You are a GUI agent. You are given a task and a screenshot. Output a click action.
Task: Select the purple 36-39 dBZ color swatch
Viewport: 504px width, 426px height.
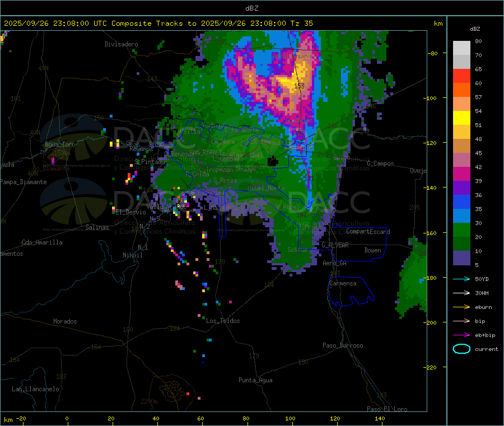point(461,188)
